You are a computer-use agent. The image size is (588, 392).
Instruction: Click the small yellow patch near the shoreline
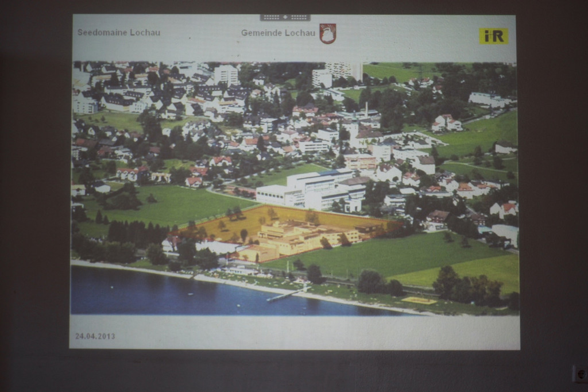point(419,300)
